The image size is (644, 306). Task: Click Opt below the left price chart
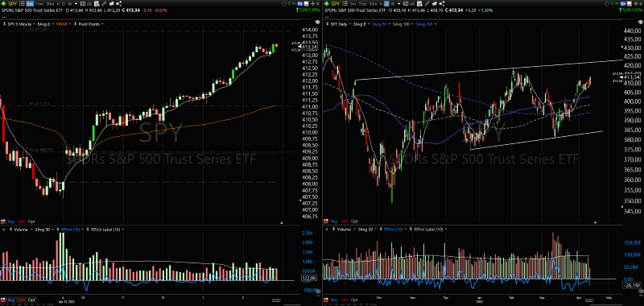(31, 221)
